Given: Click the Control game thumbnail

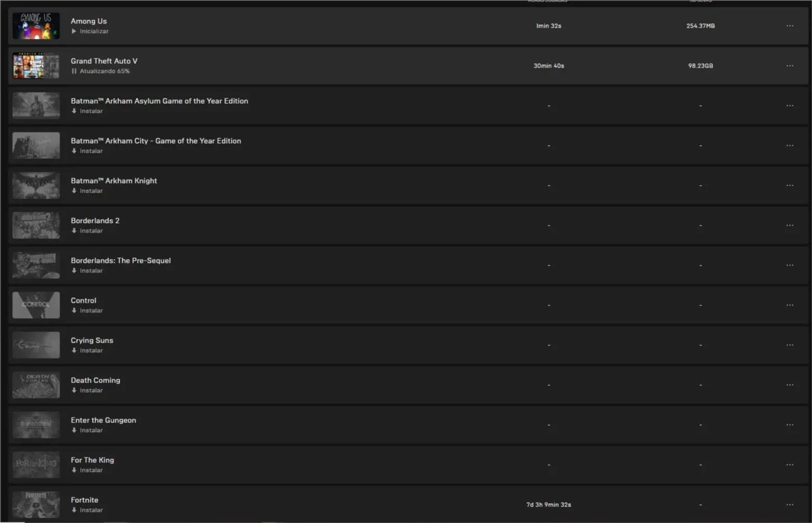Looking at the screenshot, I should pyautogui.click(x=36, y=305).
